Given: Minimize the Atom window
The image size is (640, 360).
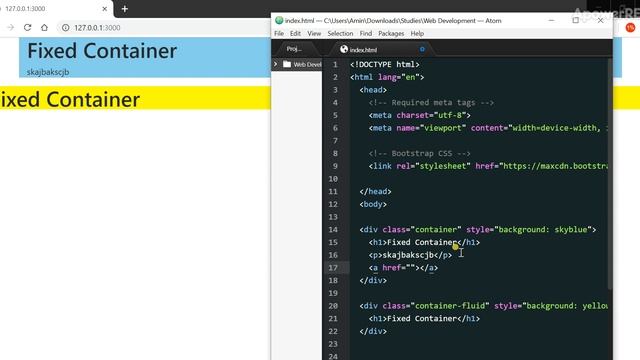Looking at the screenshot, I should [x=551, y=20].
